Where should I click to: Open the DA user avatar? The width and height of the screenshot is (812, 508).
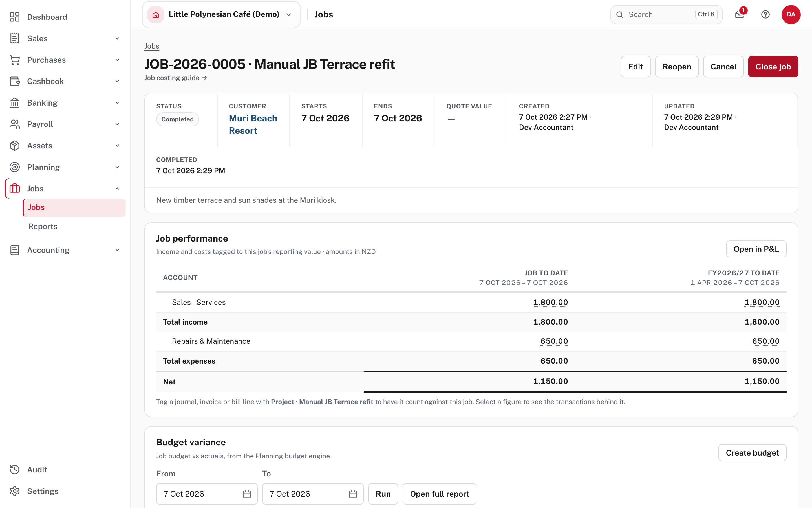coord(791,14)
